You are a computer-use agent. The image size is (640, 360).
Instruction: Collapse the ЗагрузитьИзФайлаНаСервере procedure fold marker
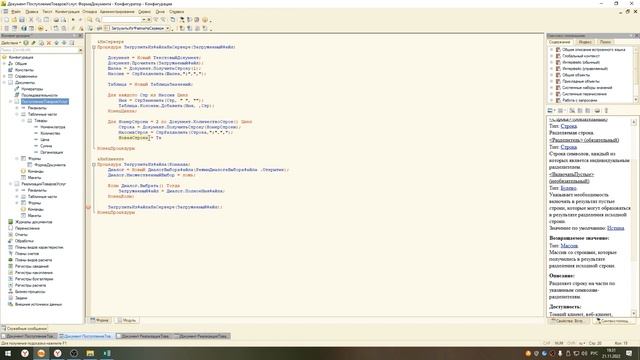tap(94, 47)
